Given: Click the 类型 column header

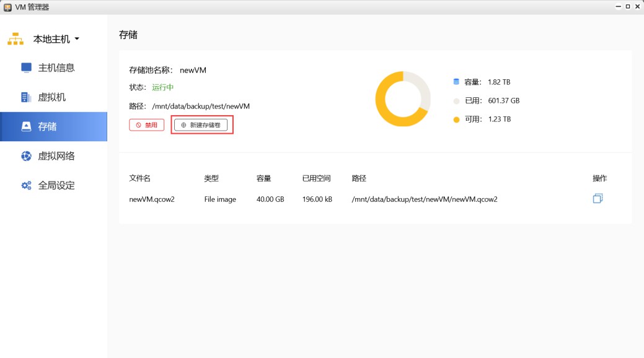Looking at the screenshot, I should point(211,178).
